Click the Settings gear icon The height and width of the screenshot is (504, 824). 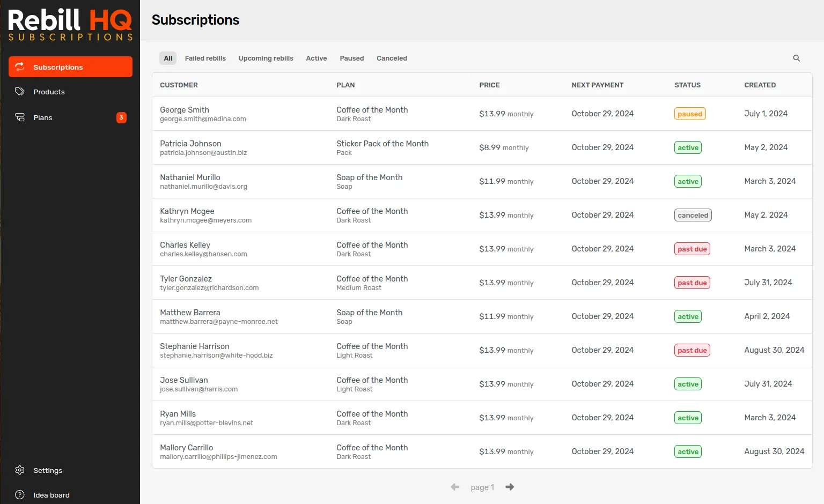point(20,470)
